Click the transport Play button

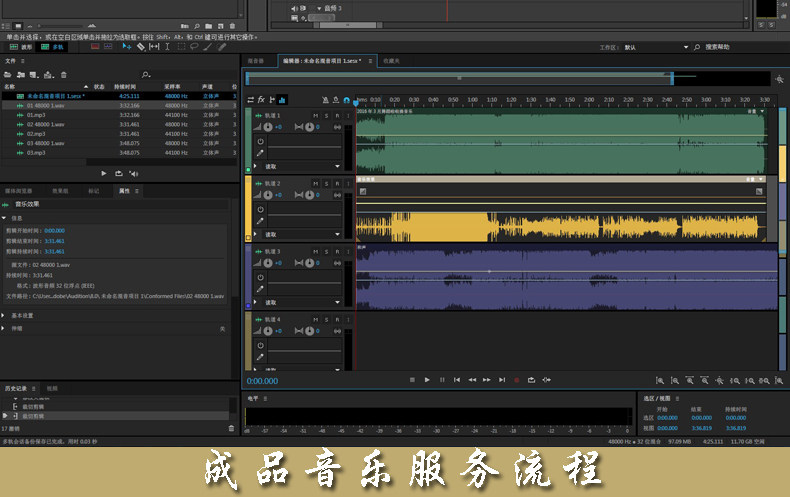pyautogui.click(x=427, y=380)
